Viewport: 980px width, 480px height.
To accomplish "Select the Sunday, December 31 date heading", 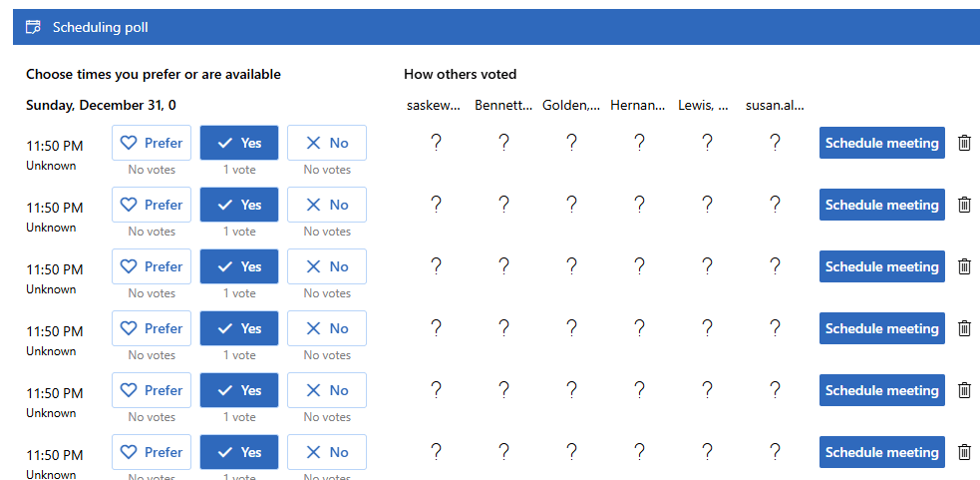I will coord(101,105).
